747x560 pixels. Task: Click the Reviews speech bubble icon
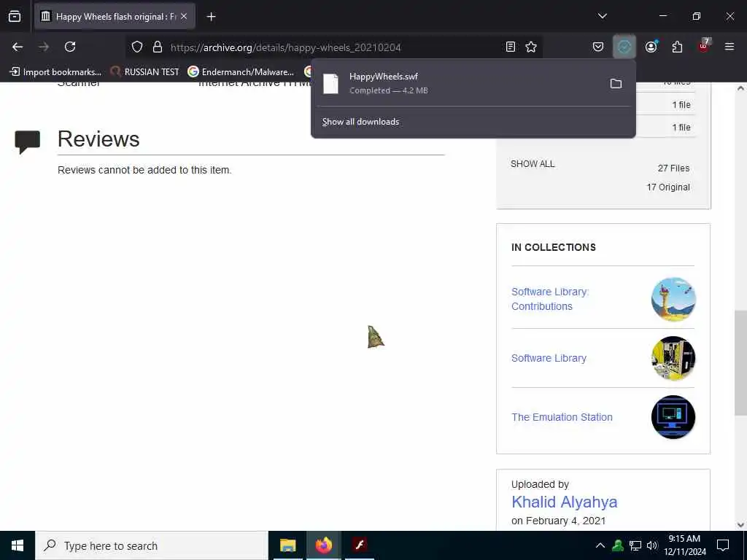pyautogui.click(x=27, y=142)
